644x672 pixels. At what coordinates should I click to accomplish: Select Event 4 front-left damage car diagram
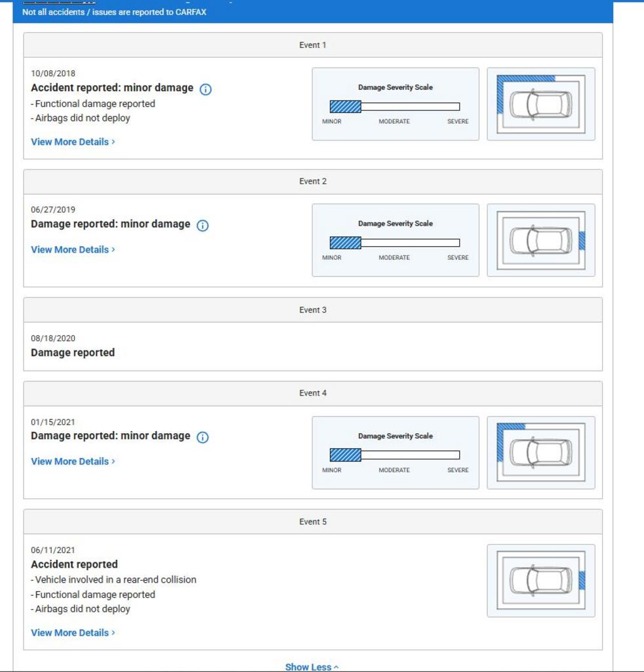540,453
